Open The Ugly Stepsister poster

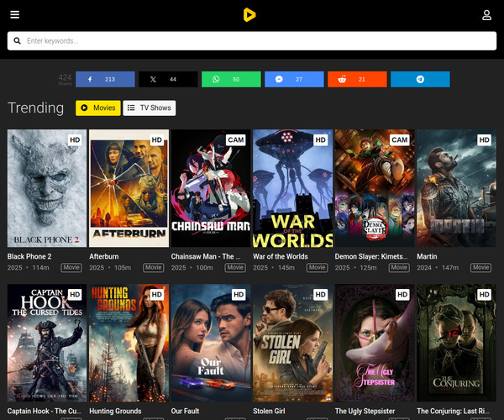375,343
